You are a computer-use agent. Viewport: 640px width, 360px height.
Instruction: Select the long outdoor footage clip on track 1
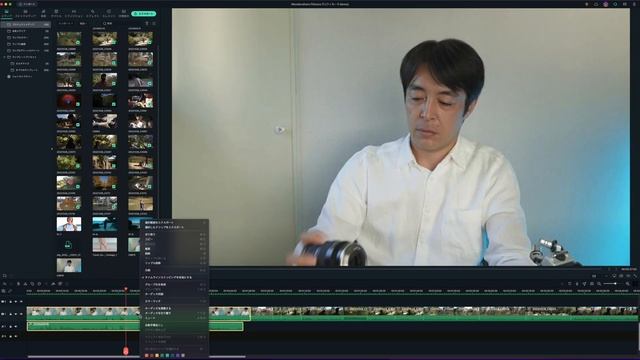tap(444, 314)
